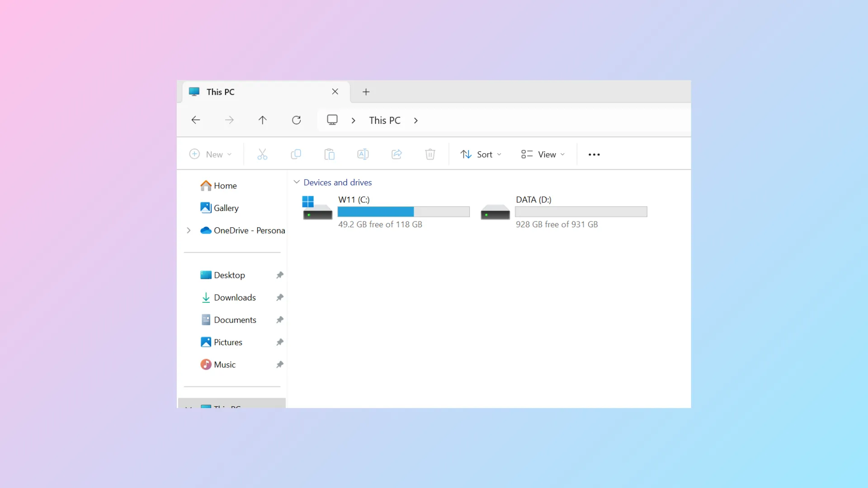This screenshot has height=488, width=868.
Task: Open the Sort options dropdown
Action: [x=481, y=154]
